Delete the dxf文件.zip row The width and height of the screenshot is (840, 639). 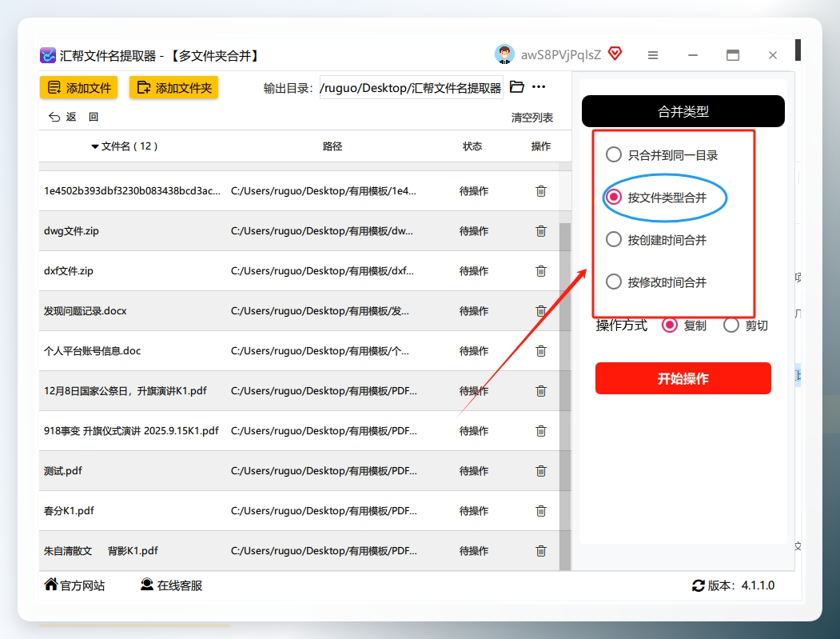[541, 271]
